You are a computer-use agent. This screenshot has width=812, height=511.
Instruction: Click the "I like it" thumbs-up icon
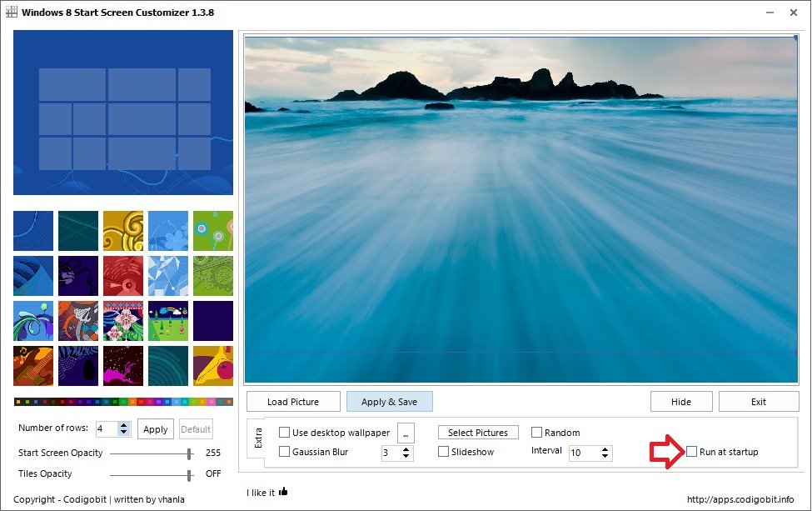click(x=282, y=492)
